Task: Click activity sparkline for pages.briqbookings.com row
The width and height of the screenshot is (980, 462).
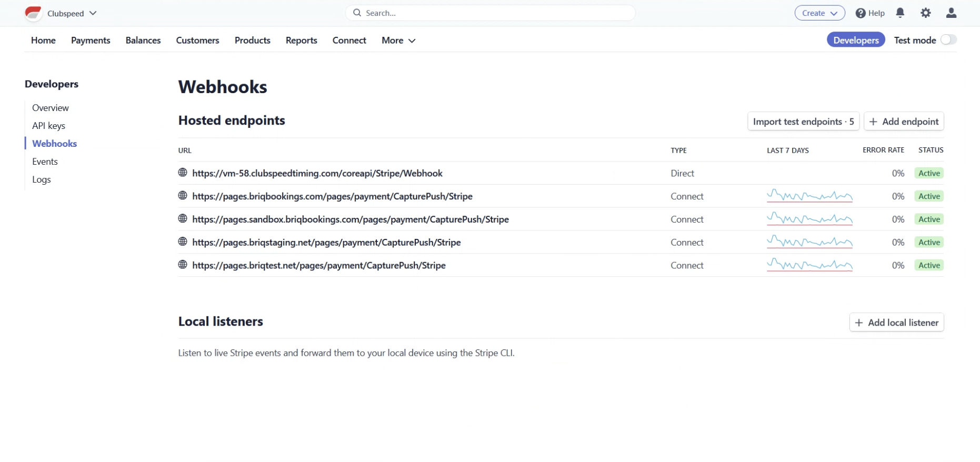Action: [x=809, y=196]
